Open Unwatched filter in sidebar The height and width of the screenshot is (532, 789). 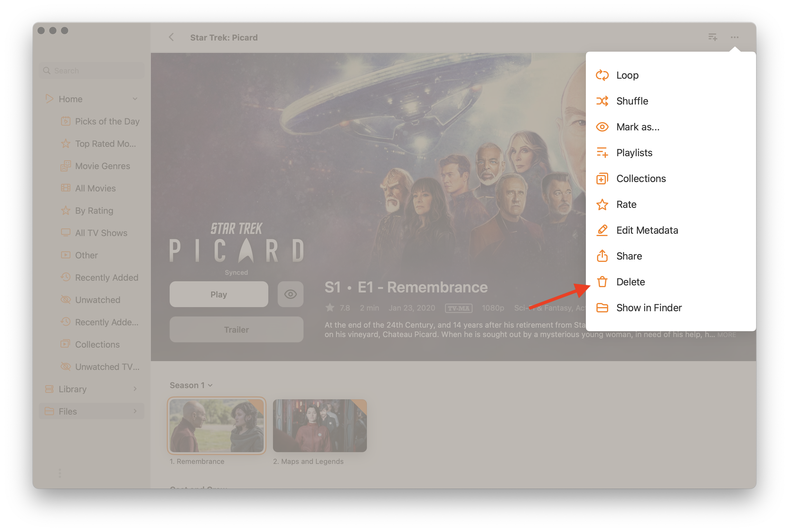coord(98,300)
